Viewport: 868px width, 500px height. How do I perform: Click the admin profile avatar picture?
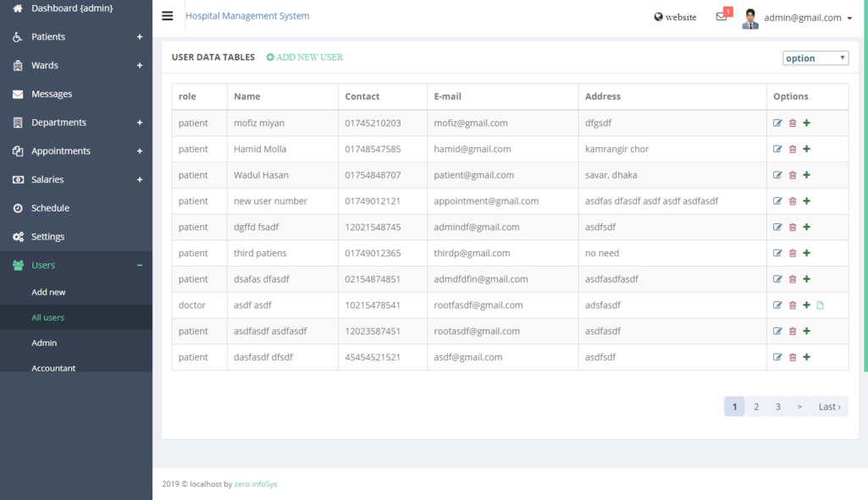click(750, 18)
